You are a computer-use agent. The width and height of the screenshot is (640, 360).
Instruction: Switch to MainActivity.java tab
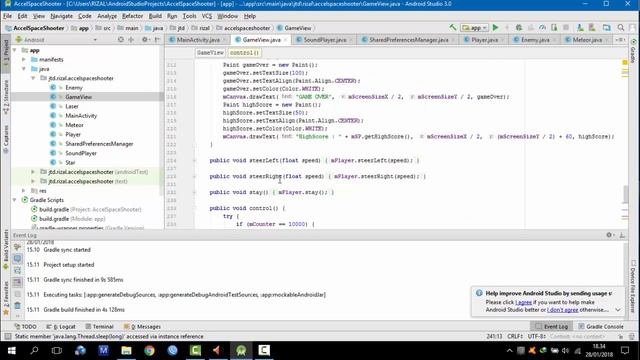198,40
